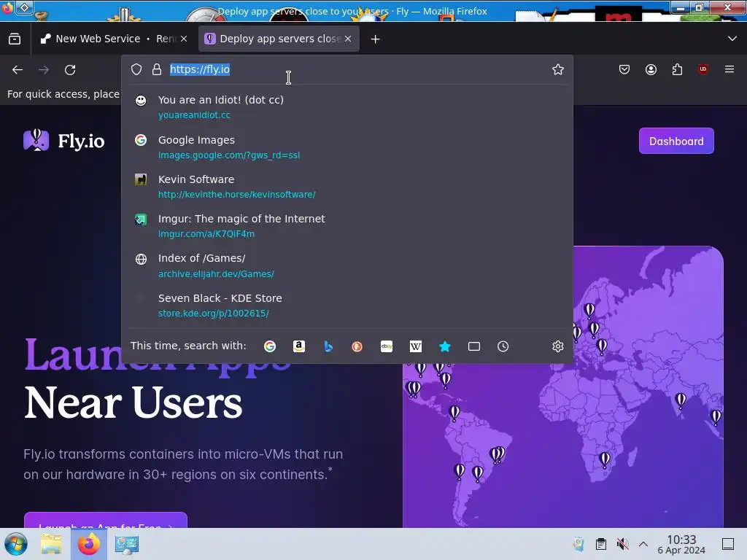This screenshot has width=747, height=560.
Task: Close the Deploy app servers tab
Action: [348, 39]
